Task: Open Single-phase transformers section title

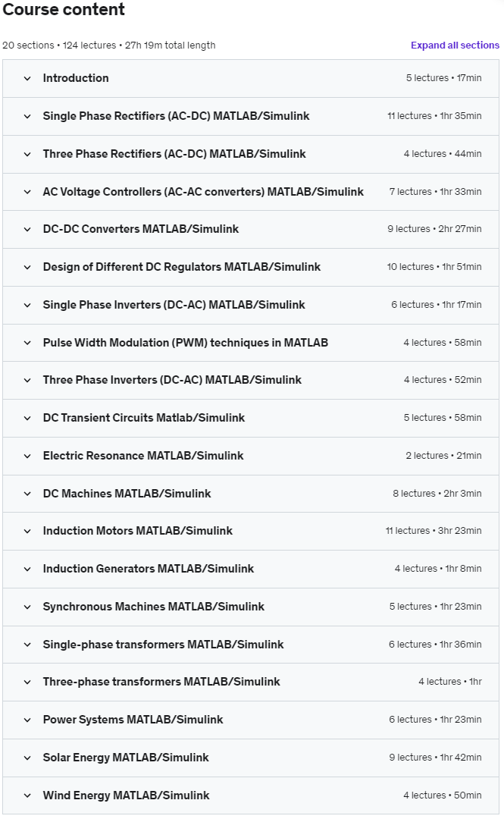Action: pos(163,645)
